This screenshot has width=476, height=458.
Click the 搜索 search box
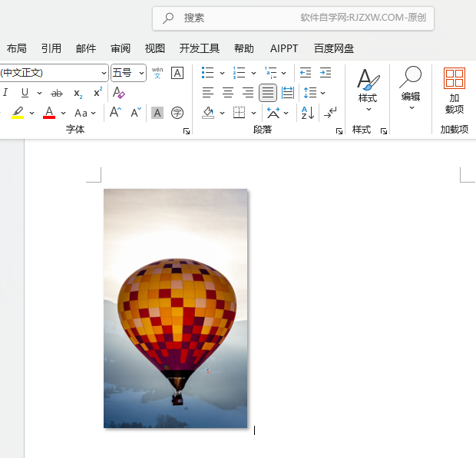point(293,18)
